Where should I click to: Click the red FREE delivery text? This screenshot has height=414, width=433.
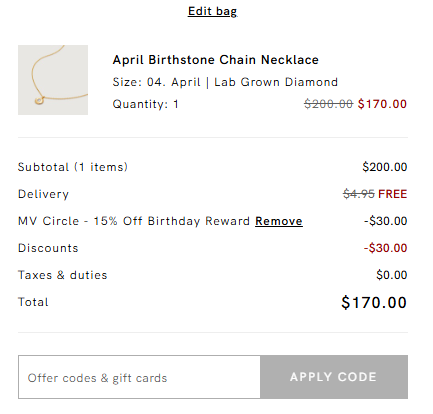(393, 194)
